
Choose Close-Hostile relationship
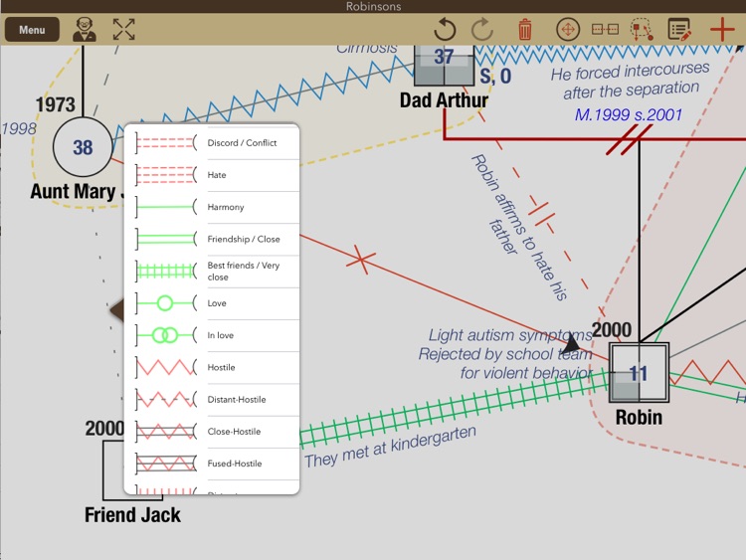coord(212,432)
